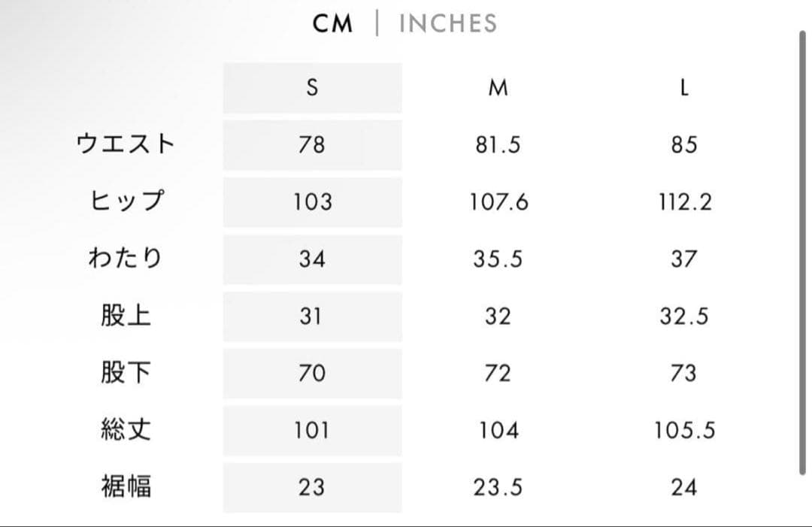Click the 総丈 row label
Image resolution: width=812 pixels, height=527 pixels.
click(x=126, y=430)
